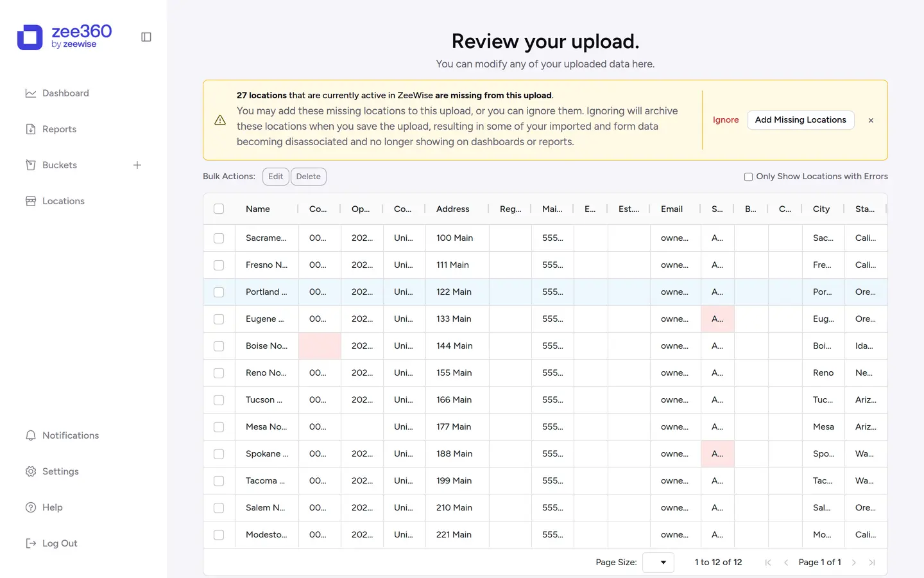Screen dimensions: 924x578
Task: Open the Reports menu item
Action: tap(59, 129)
